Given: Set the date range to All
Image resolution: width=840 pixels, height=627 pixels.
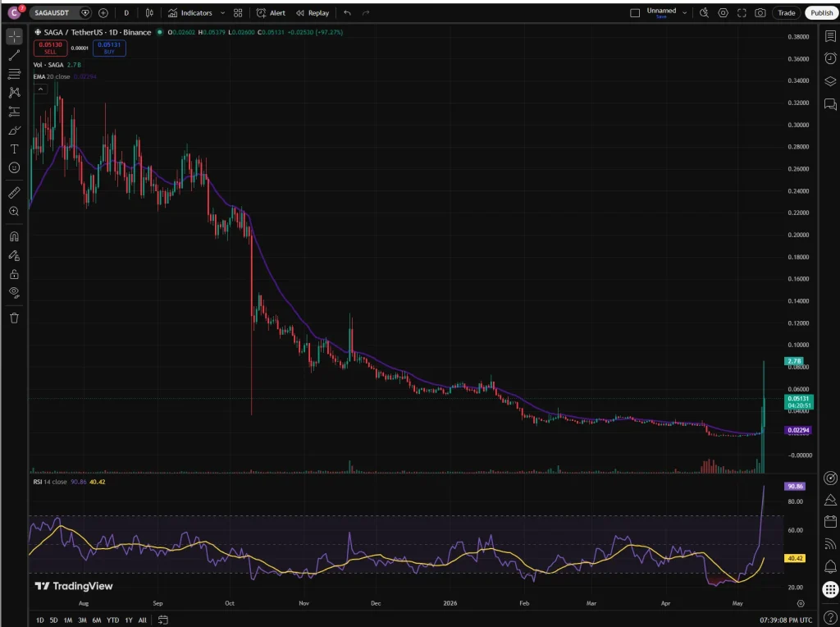Looking at the screenshot, I should click(142, 620).
